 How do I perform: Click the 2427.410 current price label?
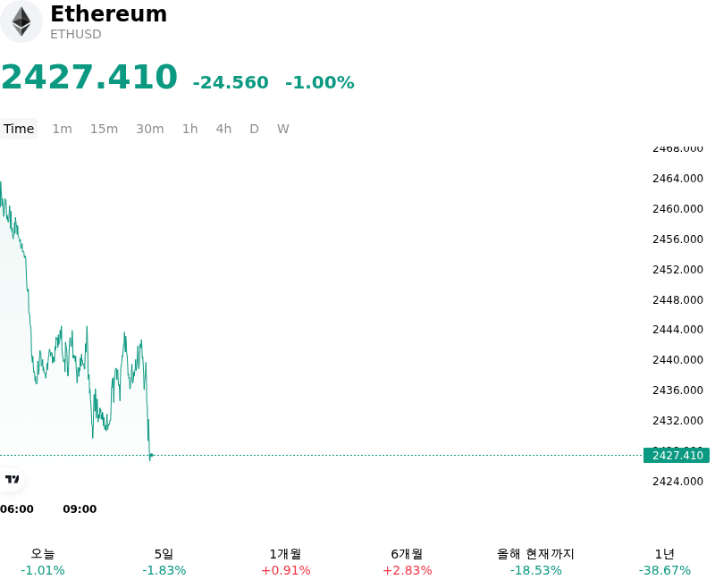coord(677,456)
